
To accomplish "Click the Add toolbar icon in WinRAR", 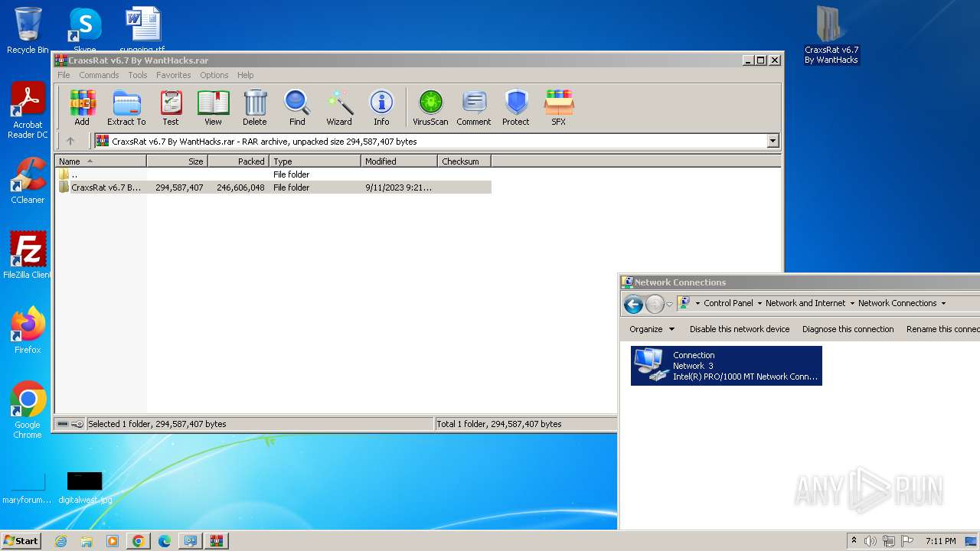I will [82, 107].
